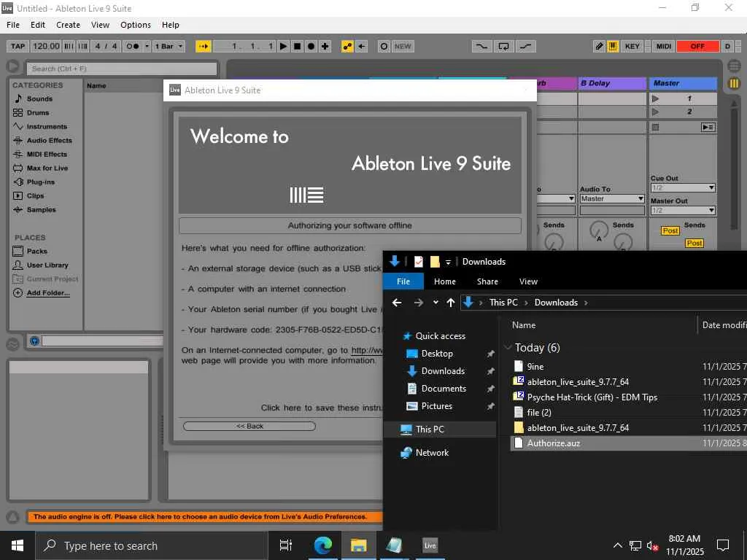The image size is (747, 560).
Task: Select the B Delay track header
Action: tap(612, 83)
